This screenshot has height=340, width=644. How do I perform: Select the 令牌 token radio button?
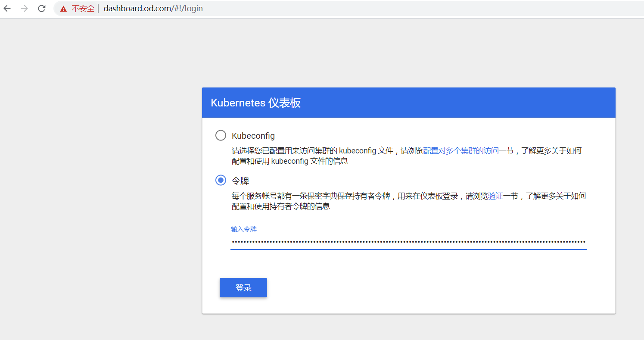[x=221, y=180]
